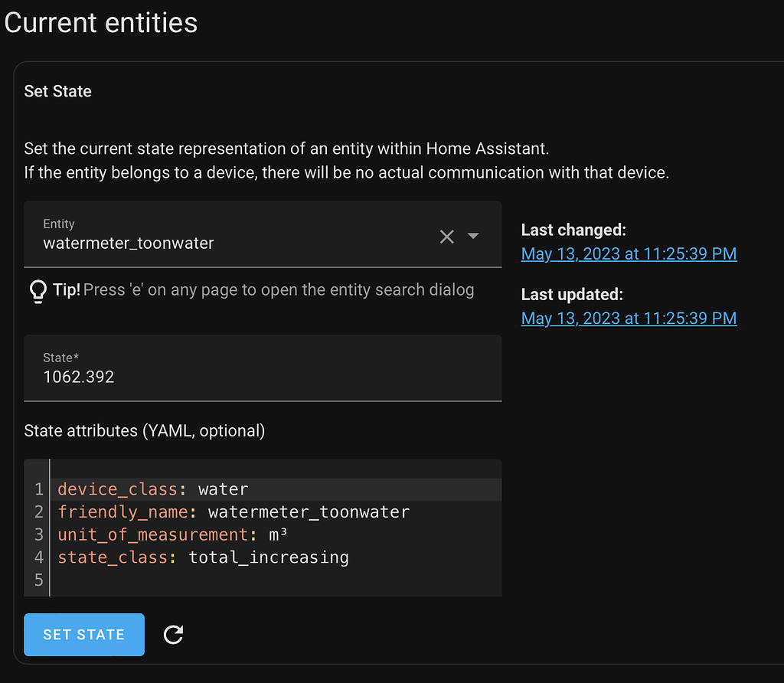Clear the selected entity using the X icon
This screenshot has width=784, height=683.
(x=447, y=236)
